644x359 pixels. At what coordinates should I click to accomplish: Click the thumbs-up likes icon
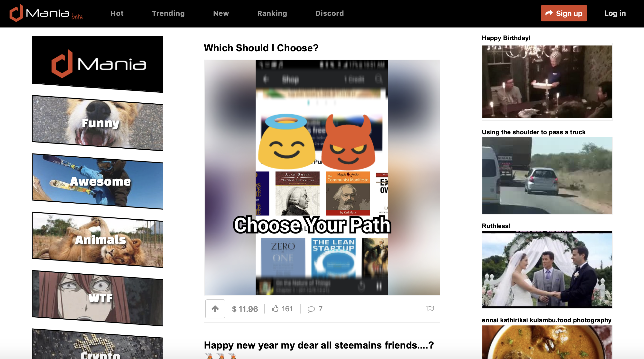click(275, 309)
